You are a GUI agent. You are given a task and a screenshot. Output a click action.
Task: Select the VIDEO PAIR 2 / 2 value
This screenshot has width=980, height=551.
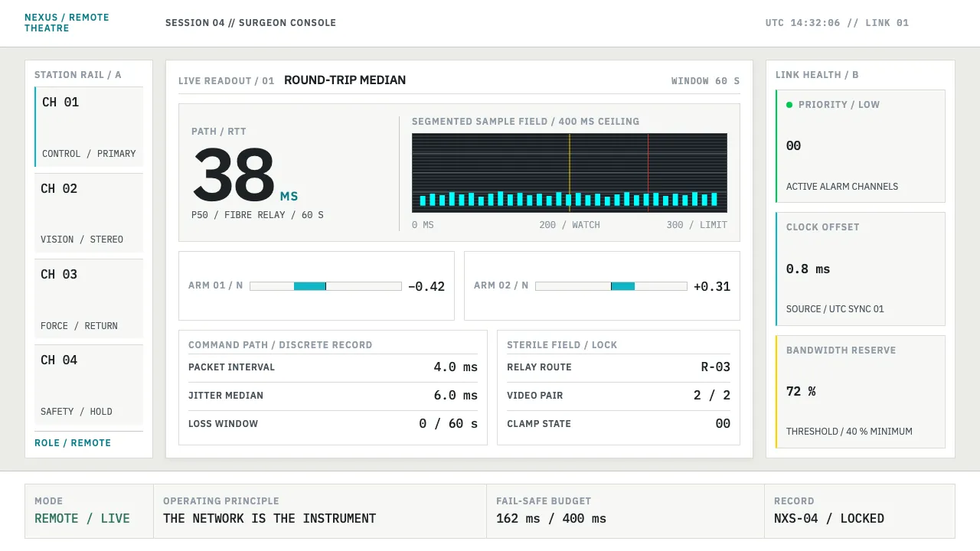[712, 396]
